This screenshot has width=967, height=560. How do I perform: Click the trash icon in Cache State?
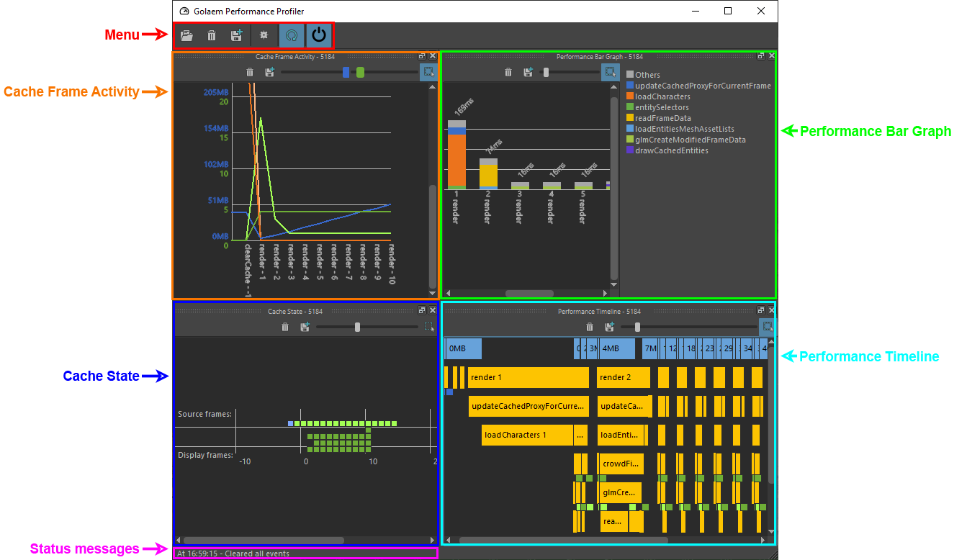pyautogui.click(x=285, y=327)
